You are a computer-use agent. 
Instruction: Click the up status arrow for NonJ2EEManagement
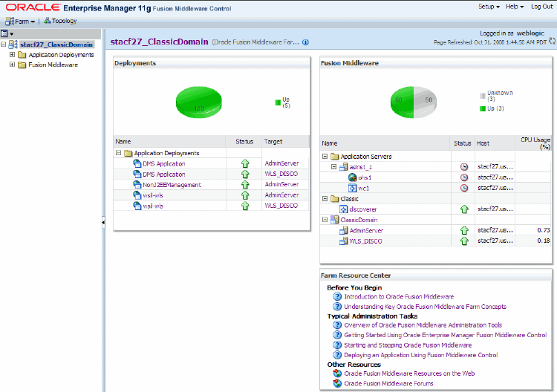244,184
